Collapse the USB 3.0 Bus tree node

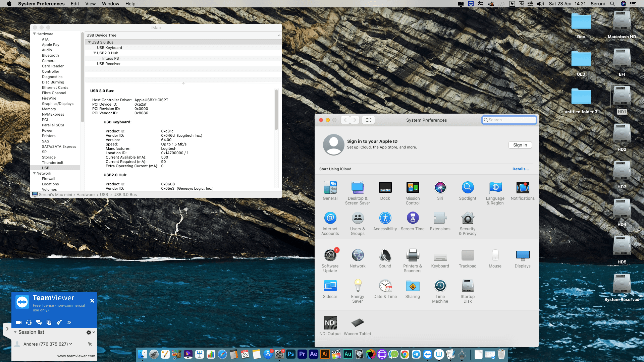(89, 42)
